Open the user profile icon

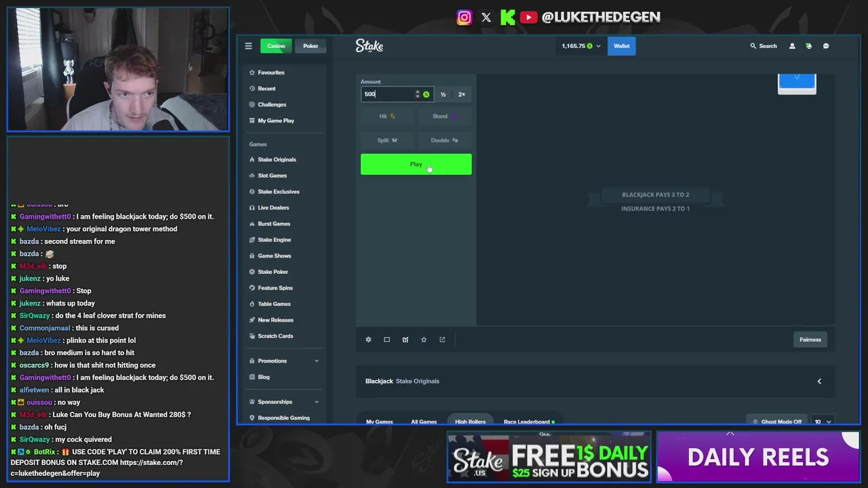[x=792, y=46]
